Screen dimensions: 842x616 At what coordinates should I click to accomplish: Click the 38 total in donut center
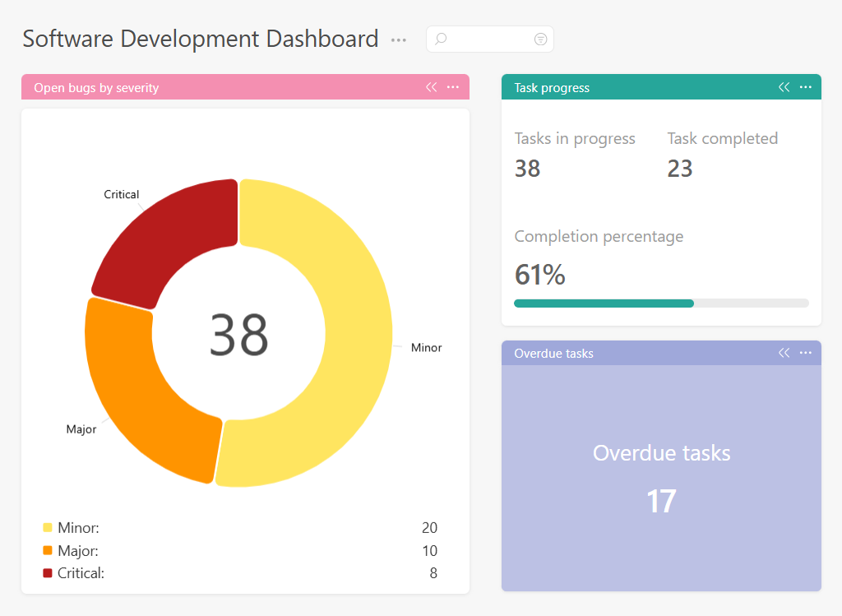pyautogui.click(x=238, y=335)
